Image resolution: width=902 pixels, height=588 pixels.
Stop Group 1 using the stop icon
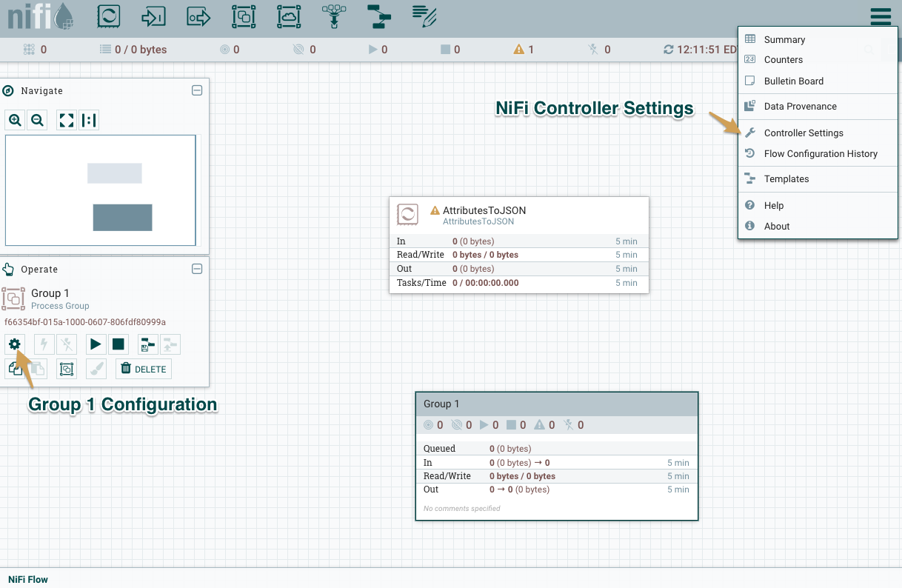pyautogui.click(x=118, y=344)
